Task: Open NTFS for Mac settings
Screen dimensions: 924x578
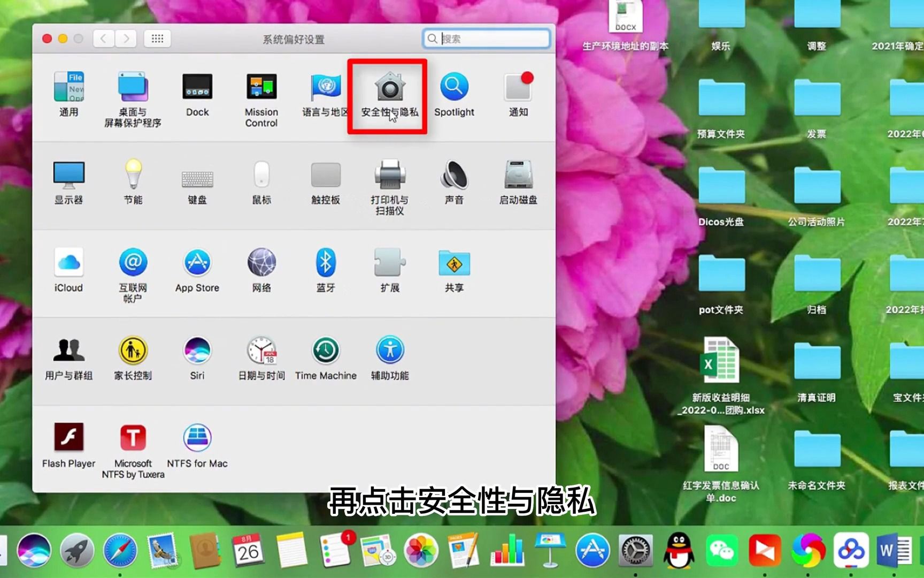Action: (x=197, y=439)
